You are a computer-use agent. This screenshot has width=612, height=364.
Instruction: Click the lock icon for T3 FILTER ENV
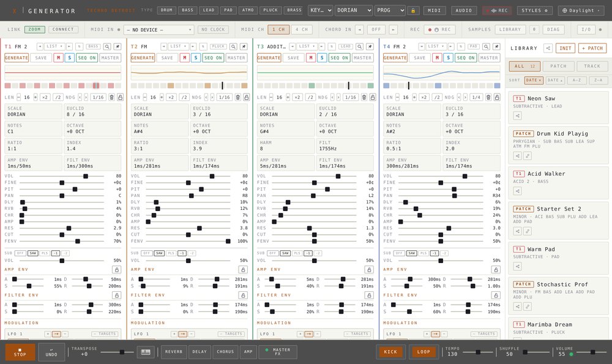point(369,295)
